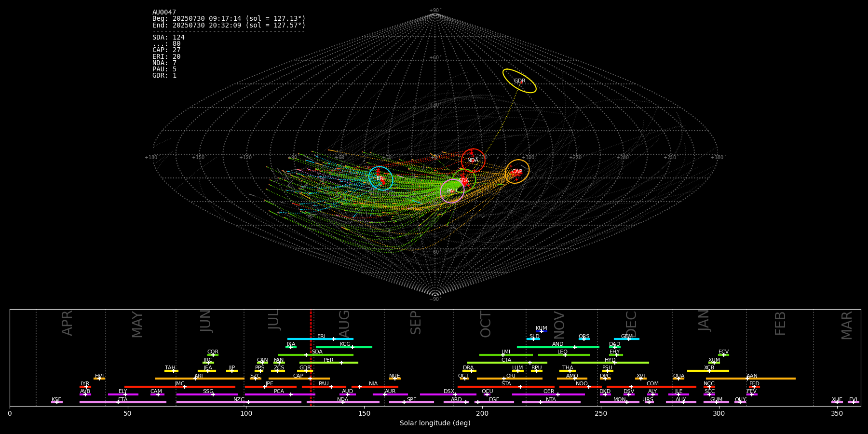
Task: Click the 'PAU: 5' count entry
Action: tap(164, 69)
